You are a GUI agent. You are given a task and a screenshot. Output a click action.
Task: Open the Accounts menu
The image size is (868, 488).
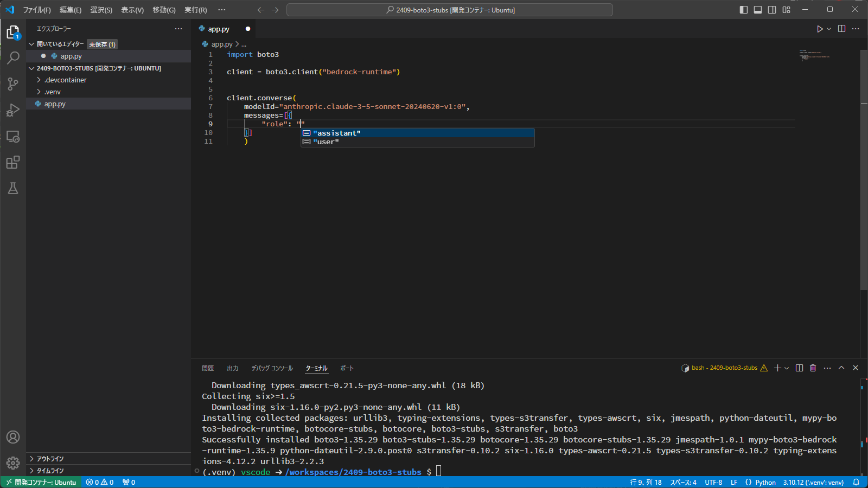(13, 437)
